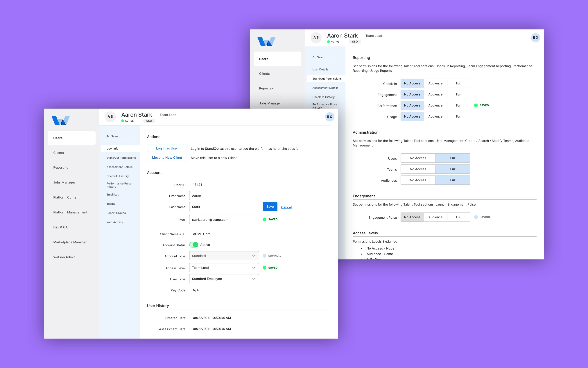Set Engagement Pulse to Audience
This screenshot has height=368, width=588.
click(x=435, y=217)
